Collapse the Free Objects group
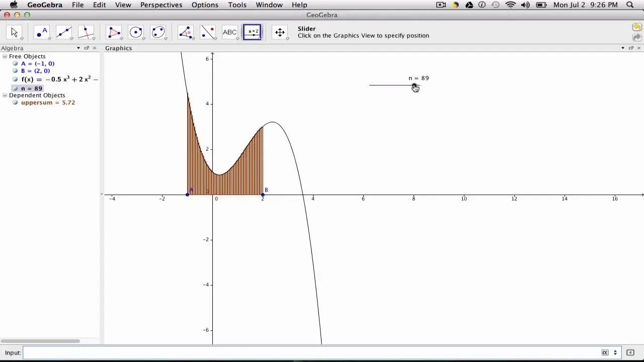This screenshot has width=644, height=362. point(5,56)
